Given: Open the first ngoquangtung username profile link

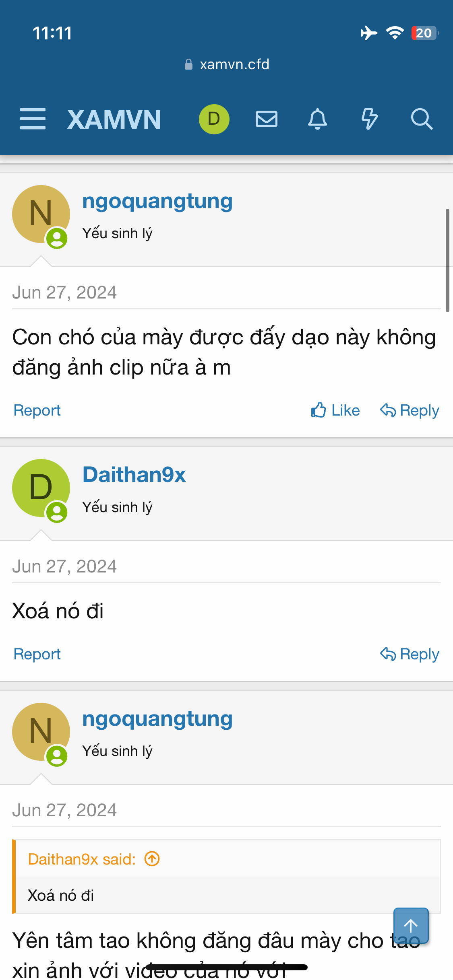Looking at the screenshot, I should click(x=157, y=201).
